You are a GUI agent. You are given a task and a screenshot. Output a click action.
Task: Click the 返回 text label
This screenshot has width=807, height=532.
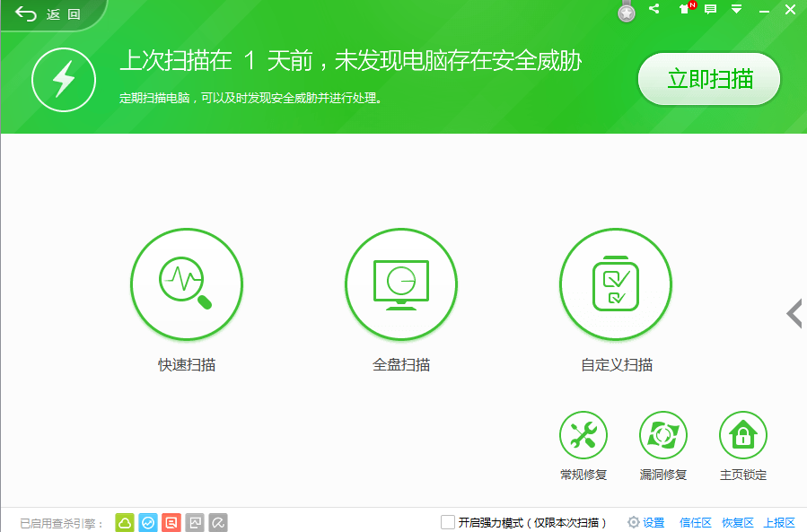[64, 14]
